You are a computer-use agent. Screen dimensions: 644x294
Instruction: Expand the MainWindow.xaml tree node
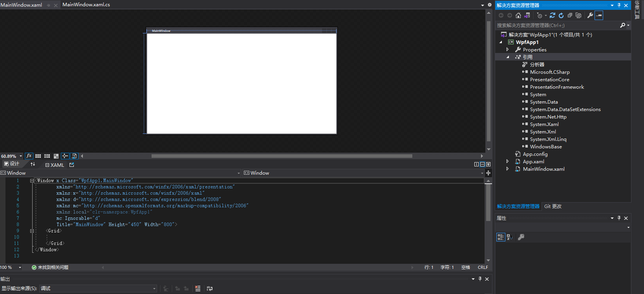(507, 169)
